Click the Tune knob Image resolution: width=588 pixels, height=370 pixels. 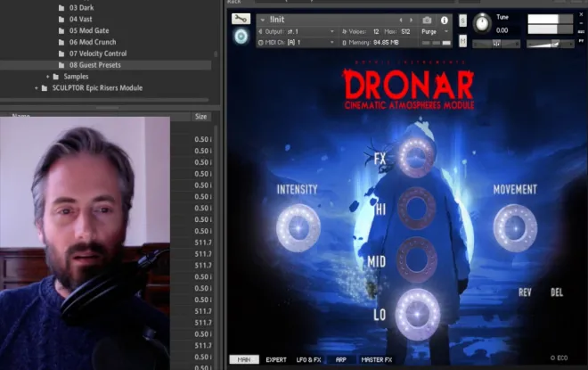(482, 23)
